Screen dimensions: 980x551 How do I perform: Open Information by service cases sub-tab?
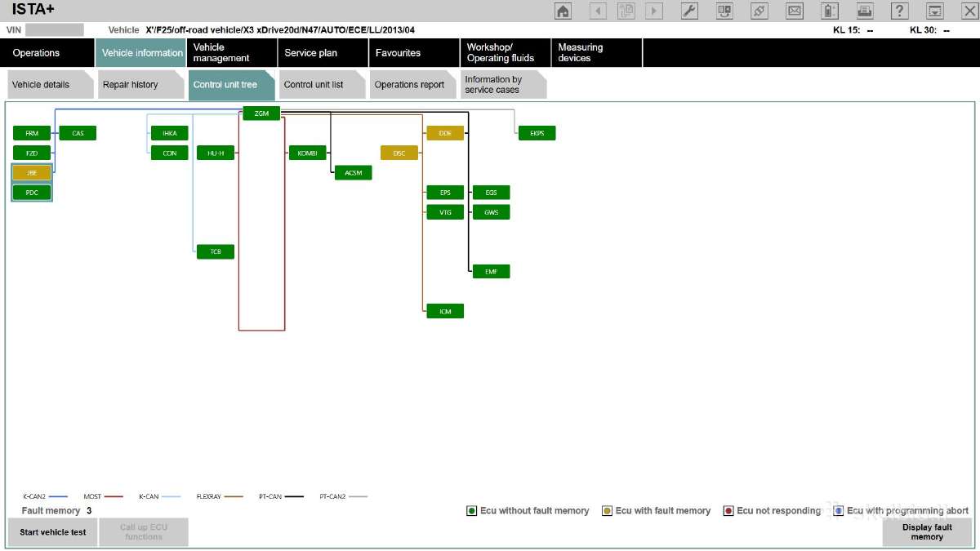(x=503, y=85)
